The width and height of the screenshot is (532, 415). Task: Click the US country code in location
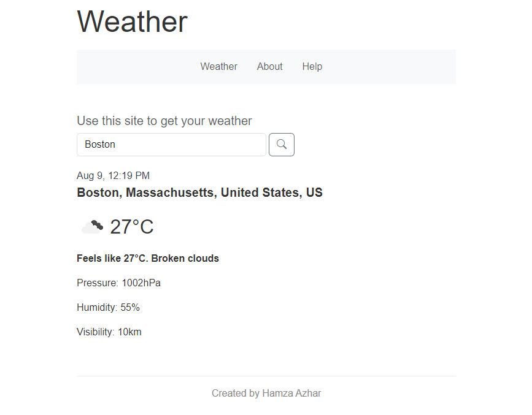coord(315,192)
